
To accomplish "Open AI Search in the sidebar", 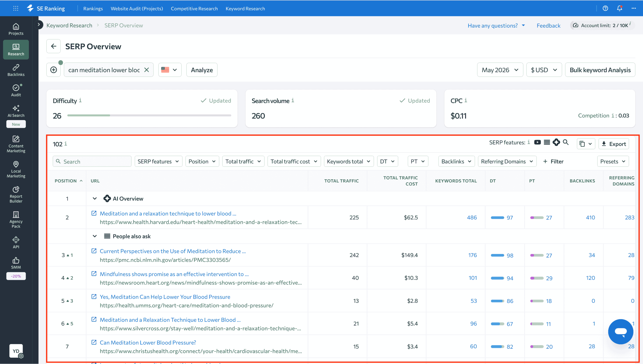I will (x=16, y=111).
